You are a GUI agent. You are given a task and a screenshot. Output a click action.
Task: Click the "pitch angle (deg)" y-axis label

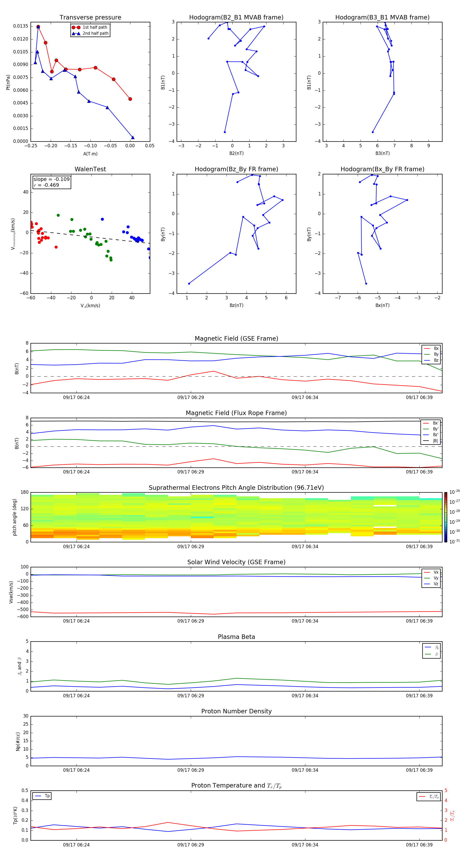[14, 517]
